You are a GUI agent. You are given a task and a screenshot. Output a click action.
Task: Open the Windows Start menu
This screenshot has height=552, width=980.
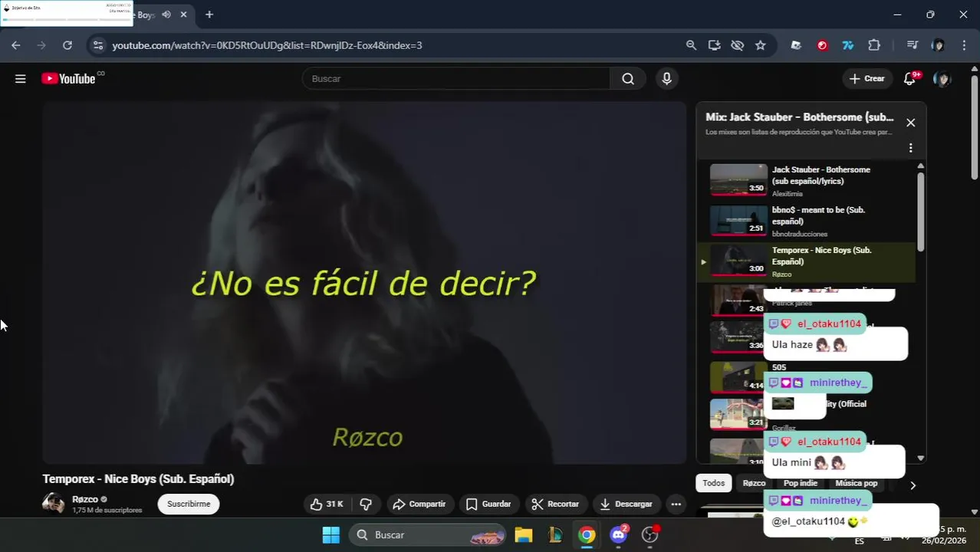331,534
